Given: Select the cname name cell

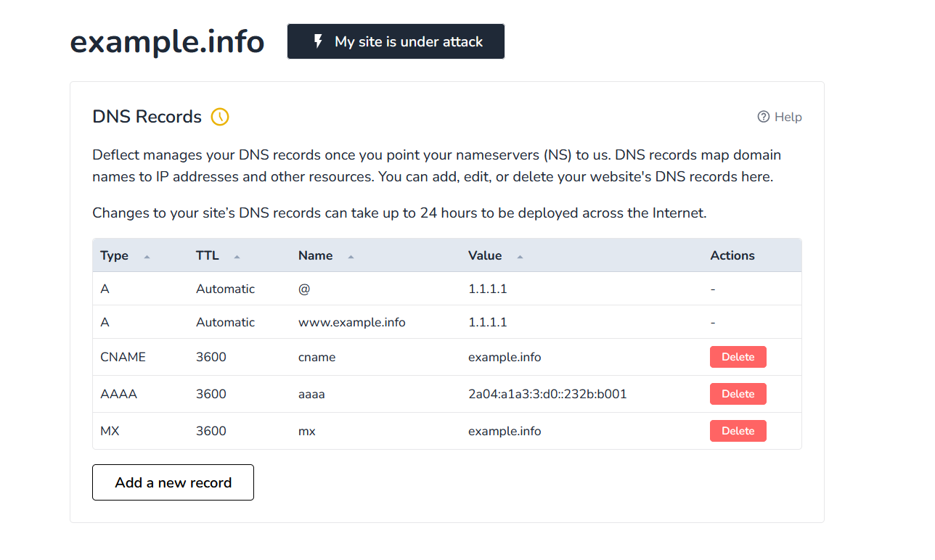Looking at the screenshot, I should click(317, 357).
